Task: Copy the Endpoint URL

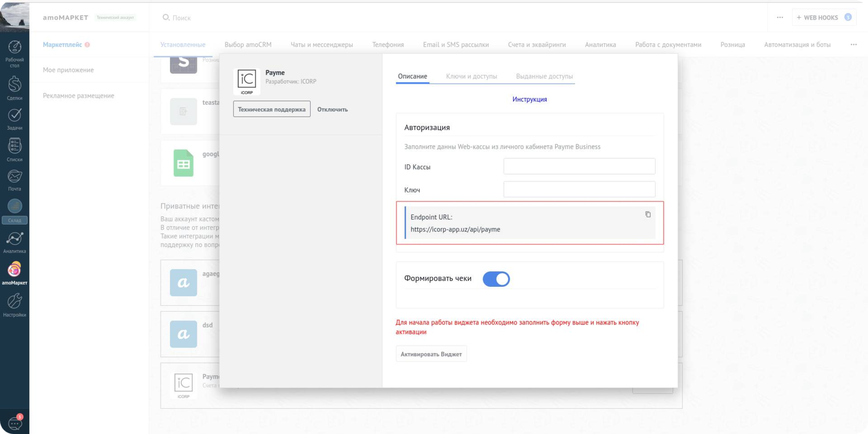Action: click(648, 214)
